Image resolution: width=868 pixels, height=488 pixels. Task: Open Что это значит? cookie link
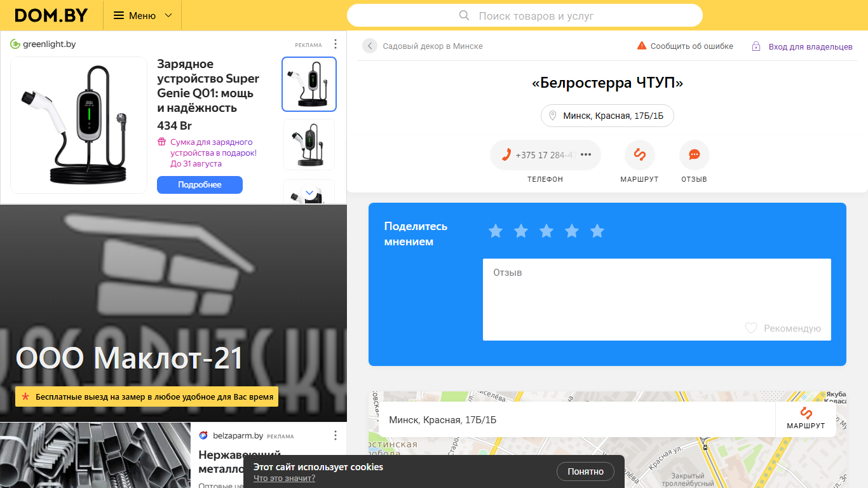tap(284, 478)
